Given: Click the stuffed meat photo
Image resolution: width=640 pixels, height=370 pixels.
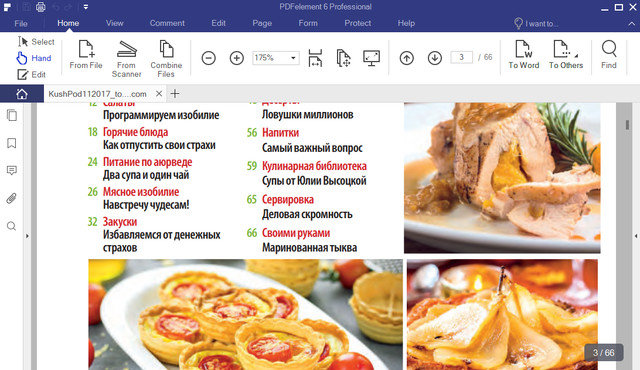Looking at the screenshot, I should tap(502, 178).
